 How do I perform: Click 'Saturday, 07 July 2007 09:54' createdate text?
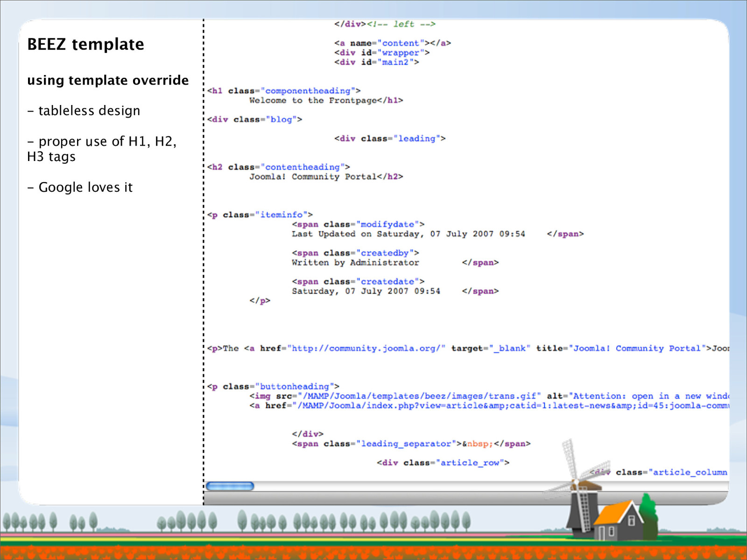click(366, 291)
